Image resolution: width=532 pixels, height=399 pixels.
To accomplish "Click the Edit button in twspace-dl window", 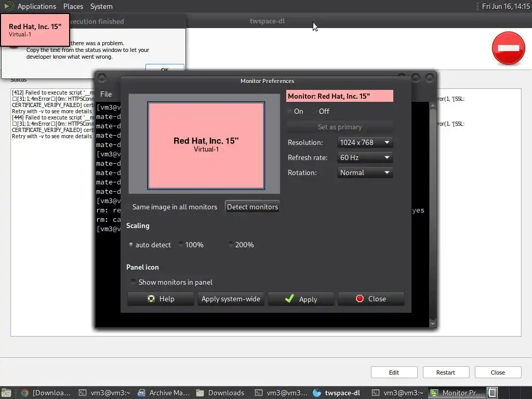I will [x=394, y=372].
